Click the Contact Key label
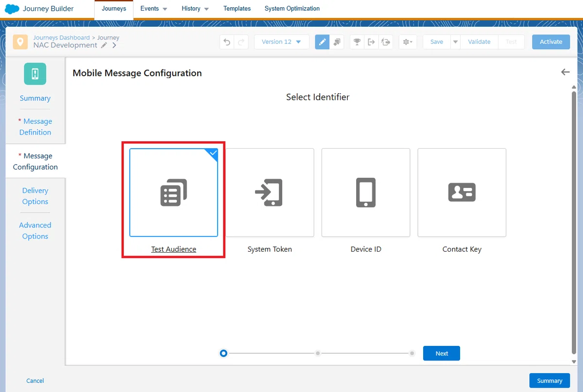 pos(462,249)
